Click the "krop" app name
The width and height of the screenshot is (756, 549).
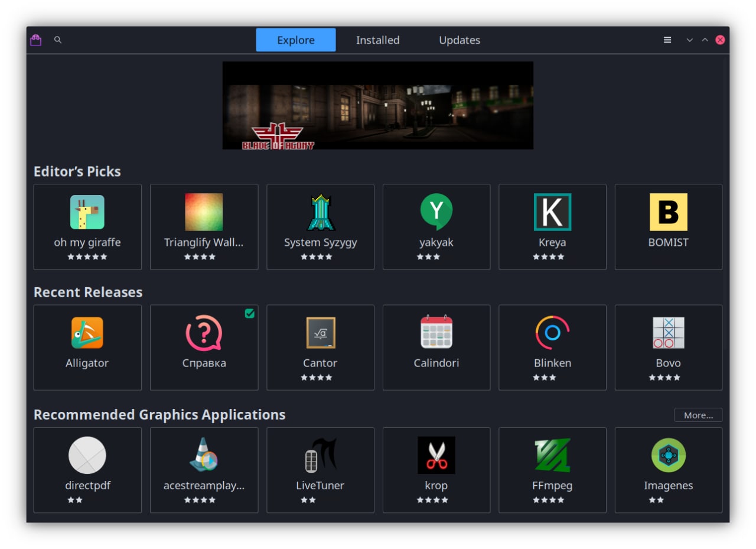tap(436, 486)
